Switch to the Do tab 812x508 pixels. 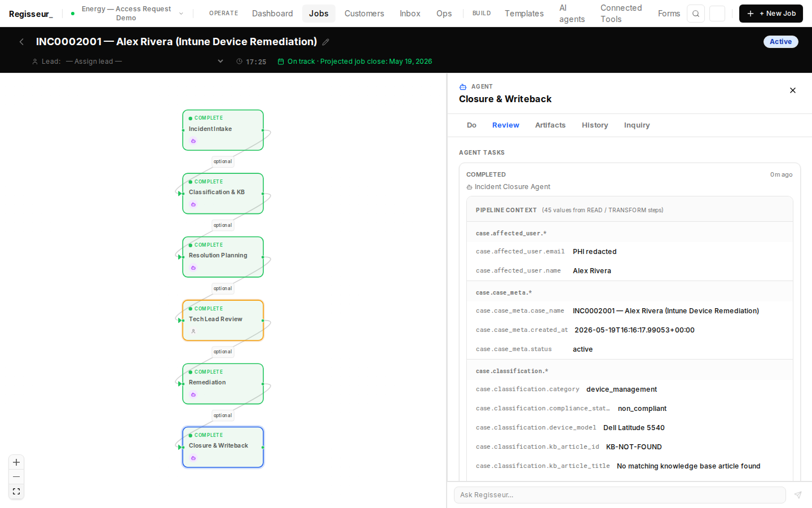(x=471, y=125)
